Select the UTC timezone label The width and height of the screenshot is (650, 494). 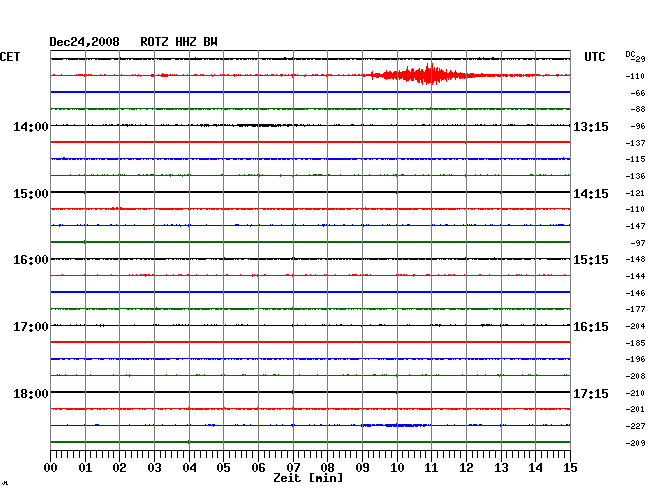(x=594, y=57)
